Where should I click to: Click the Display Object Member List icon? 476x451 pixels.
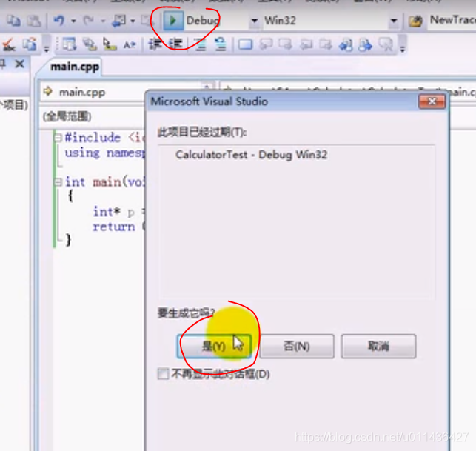(x=70, y=44)
